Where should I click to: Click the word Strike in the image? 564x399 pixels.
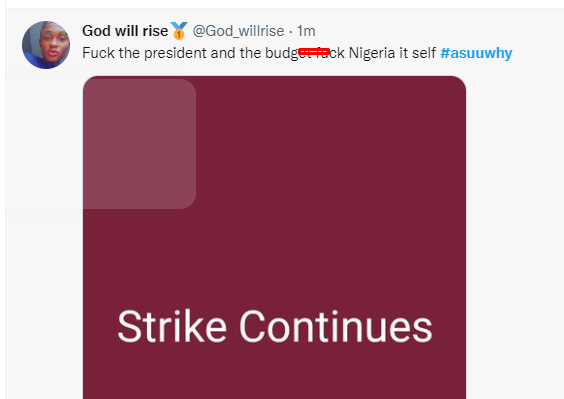[172, 327]
